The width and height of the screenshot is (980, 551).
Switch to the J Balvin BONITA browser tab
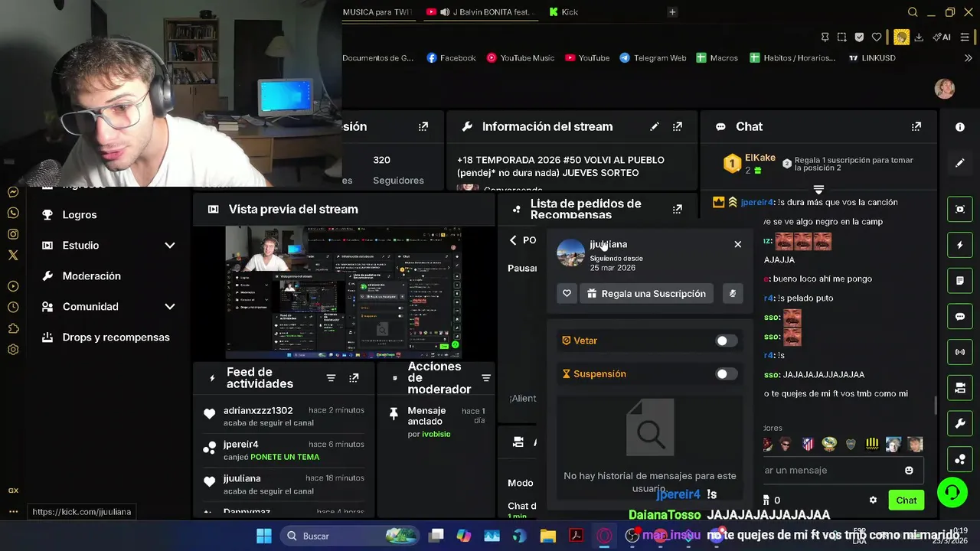[x=481, y=11]
